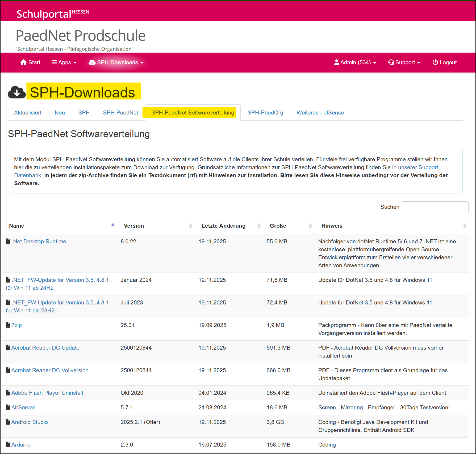476x454 pixels.
Task: Click the cloud download icon beside SPH-Downloads heading
Action: pyautogui.click(x=16, y=91)
